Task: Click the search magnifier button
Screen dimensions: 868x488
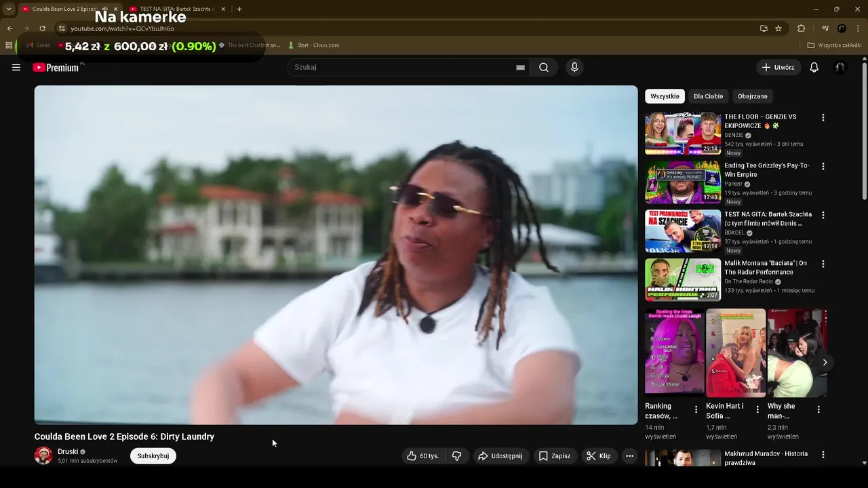Action: 544,67
